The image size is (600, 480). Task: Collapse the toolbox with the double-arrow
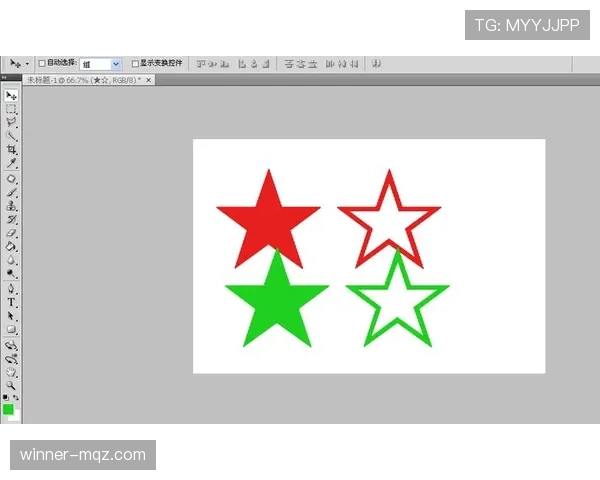tap(4, 77)
